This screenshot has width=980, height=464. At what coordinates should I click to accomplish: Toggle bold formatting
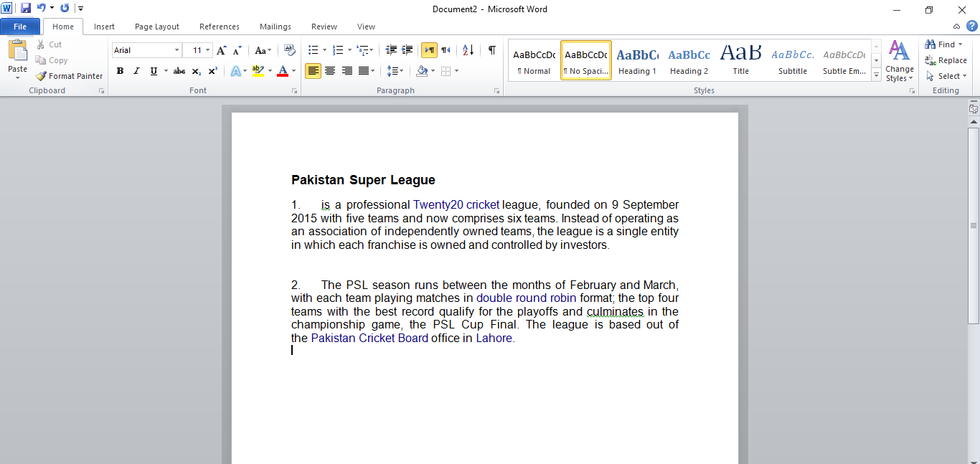tap(120, 70)
